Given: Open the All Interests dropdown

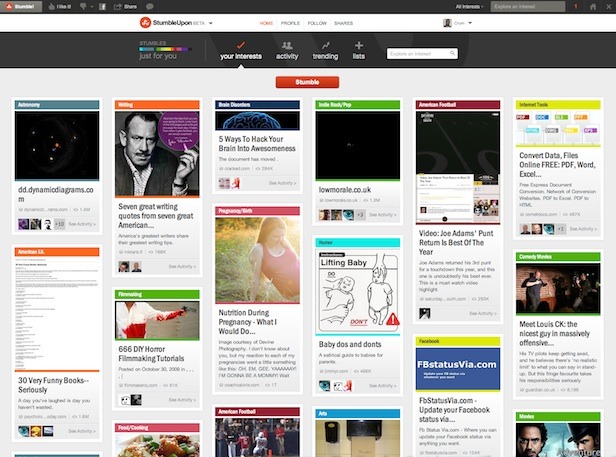Looking at the screenshot, I should [469, 7].
